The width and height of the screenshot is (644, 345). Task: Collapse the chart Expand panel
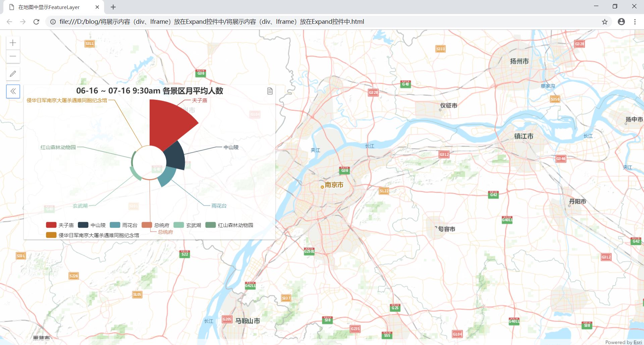(13, 91)
